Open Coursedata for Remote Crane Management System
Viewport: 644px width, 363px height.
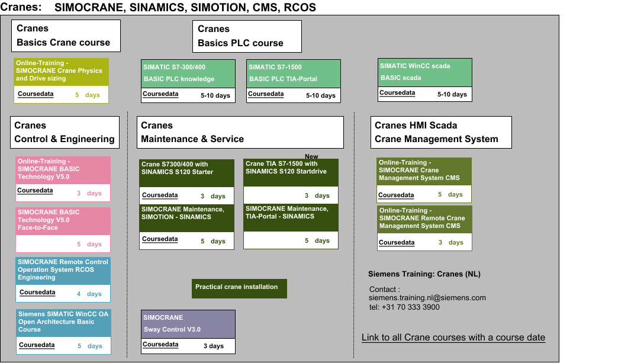point(397,242)
